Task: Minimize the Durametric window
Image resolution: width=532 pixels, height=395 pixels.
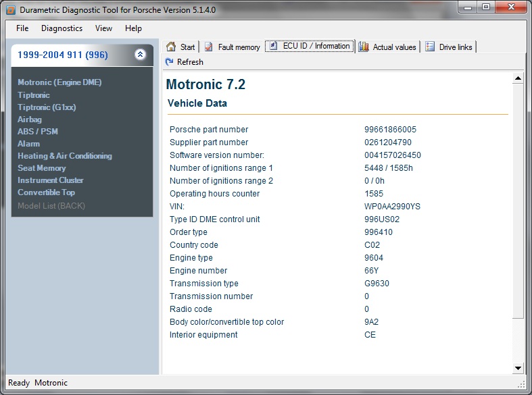Action: pos(468,7)
